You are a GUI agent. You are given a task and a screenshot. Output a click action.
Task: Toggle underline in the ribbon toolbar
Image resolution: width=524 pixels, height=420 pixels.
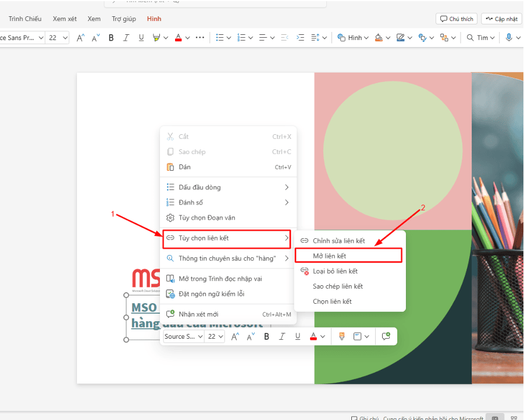(141, 38)
